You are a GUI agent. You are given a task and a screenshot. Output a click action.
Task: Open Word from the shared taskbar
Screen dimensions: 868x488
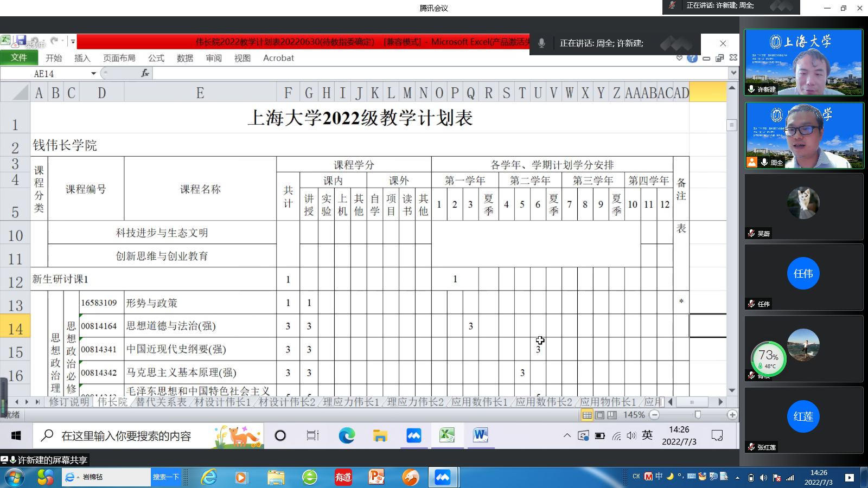tap(480, 435)
